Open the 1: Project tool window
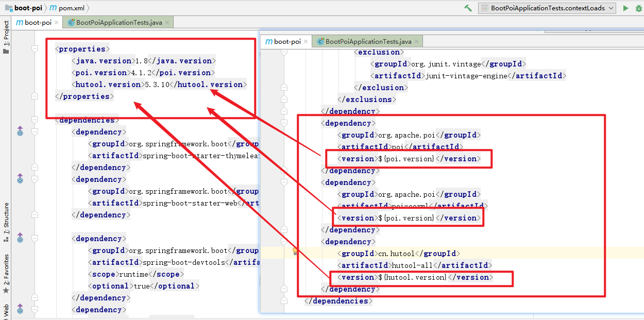The width and height of the screenshot is (644, 320). (x=6, y=33)
